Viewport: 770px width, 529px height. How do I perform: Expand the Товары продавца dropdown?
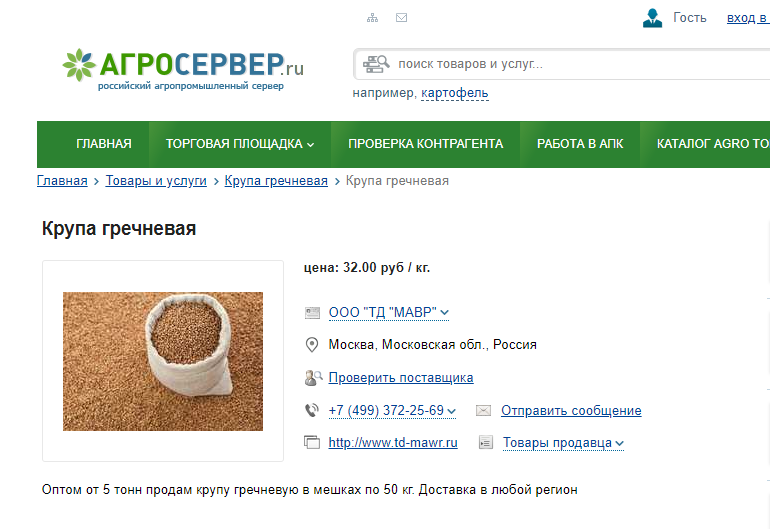(563, 443)
